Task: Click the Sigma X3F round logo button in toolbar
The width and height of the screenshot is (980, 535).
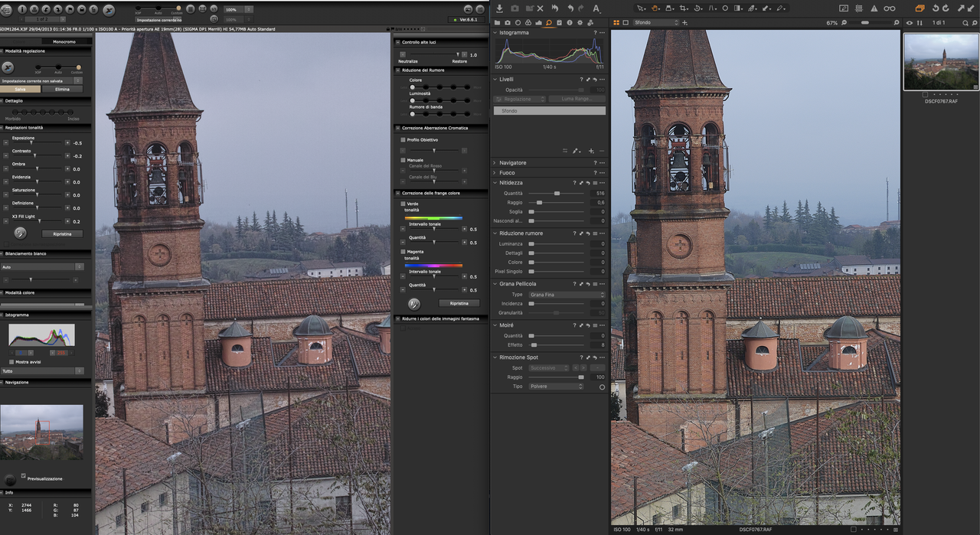Action: click(x=109, y=10)
